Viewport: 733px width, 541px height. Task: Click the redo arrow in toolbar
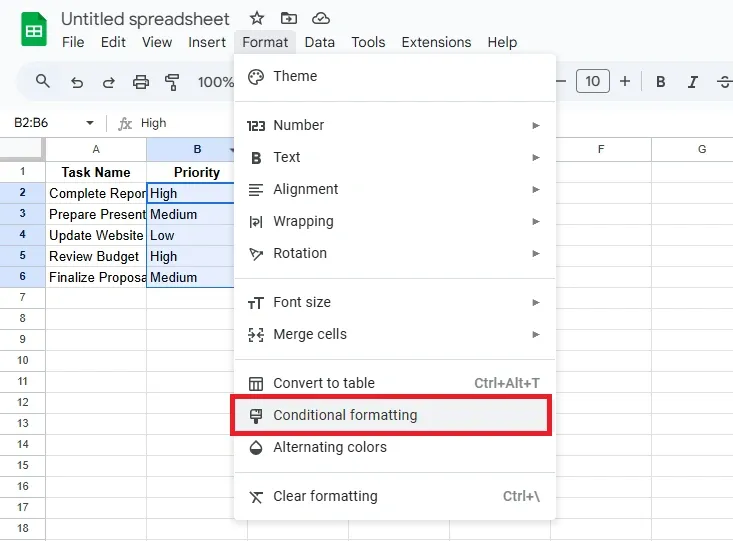(108, 82)
